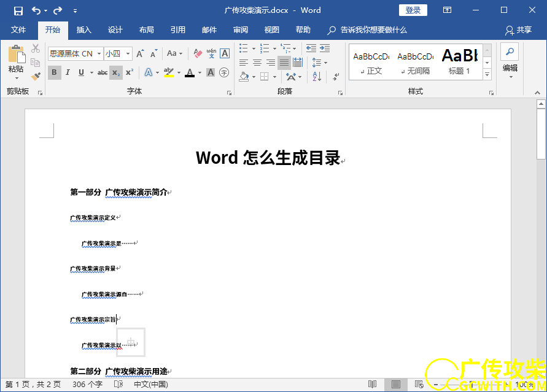Apply a multilevel list
The height and width of the screenshot is (392, 547).
pyautogui.click(x=285, y=48)
